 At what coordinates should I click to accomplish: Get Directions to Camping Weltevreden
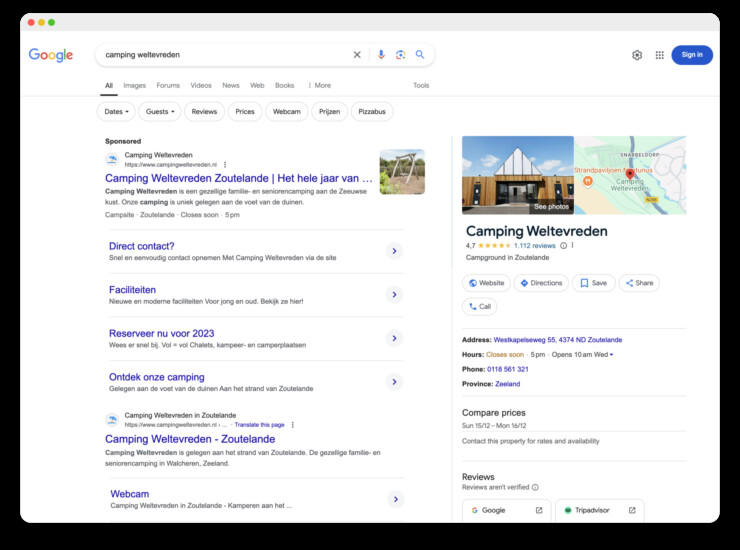click(x=541, y=283)
